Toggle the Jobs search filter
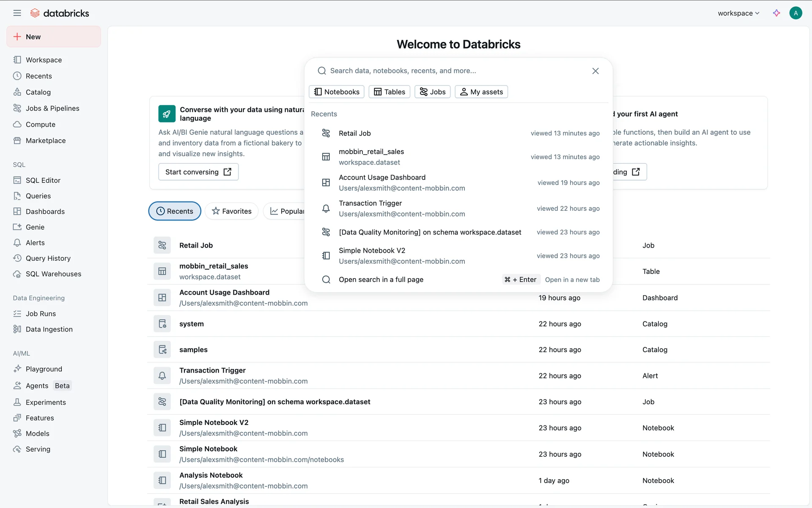 click(432, 92)
